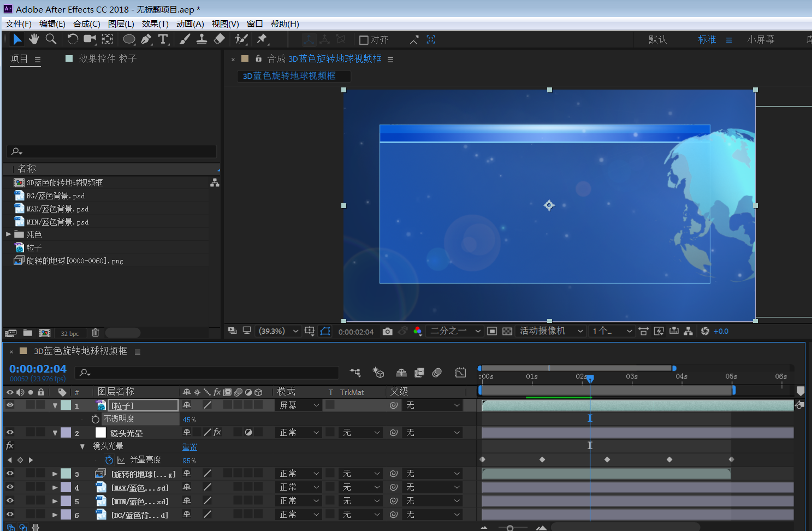Open the 图层(L) menu
This screenshot has width=812, height=531.
[121, 23]
